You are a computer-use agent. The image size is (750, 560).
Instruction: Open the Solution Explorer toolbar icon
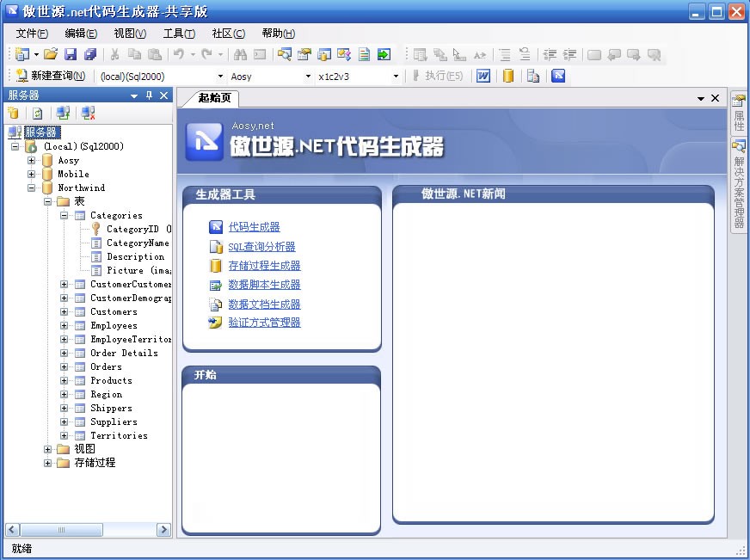coord(285,54)
